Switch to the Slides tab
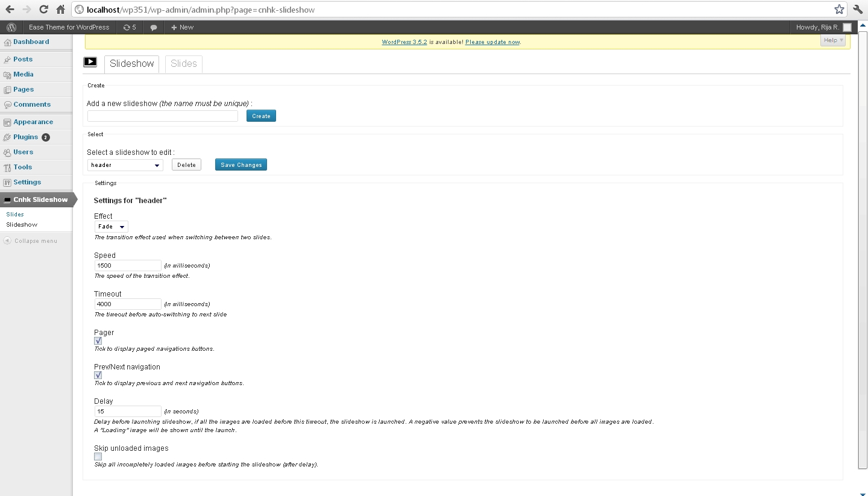The image size is (868, 496). pos(184,64)
